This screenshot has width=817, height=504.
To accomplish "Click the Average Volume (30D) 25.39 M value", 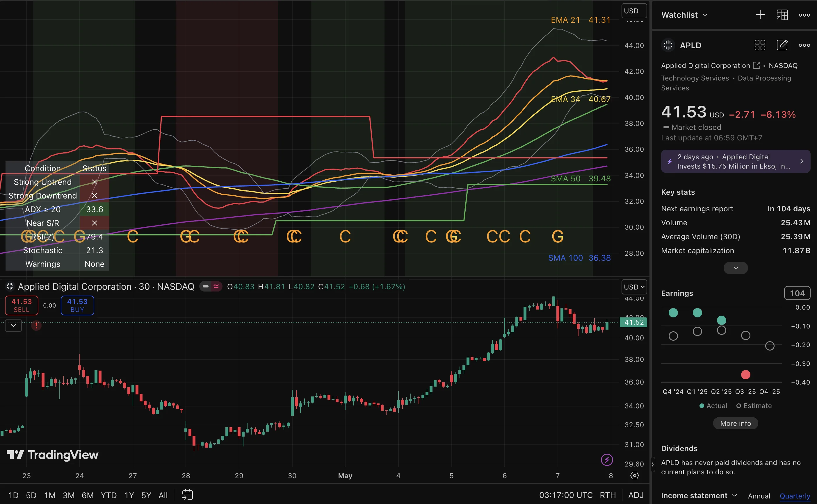I will tap(795, 237).
